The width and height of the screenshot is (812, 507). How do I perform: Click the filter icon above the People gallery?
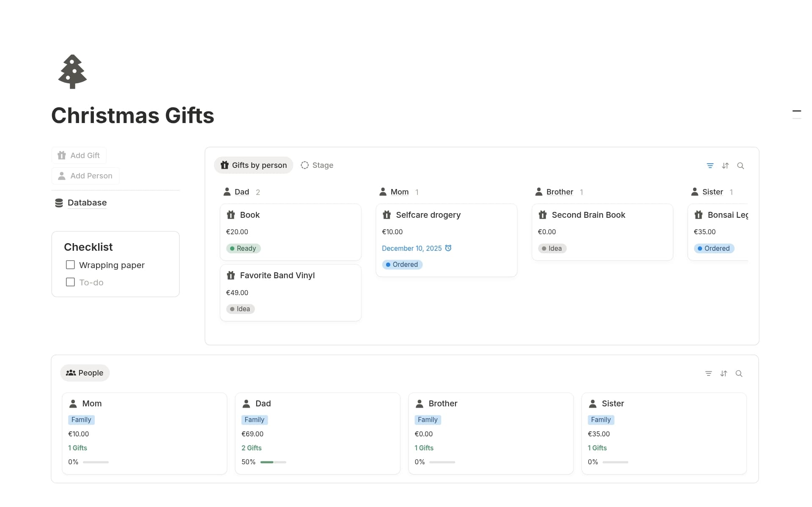pyautogui.click(x=708, y=373)
